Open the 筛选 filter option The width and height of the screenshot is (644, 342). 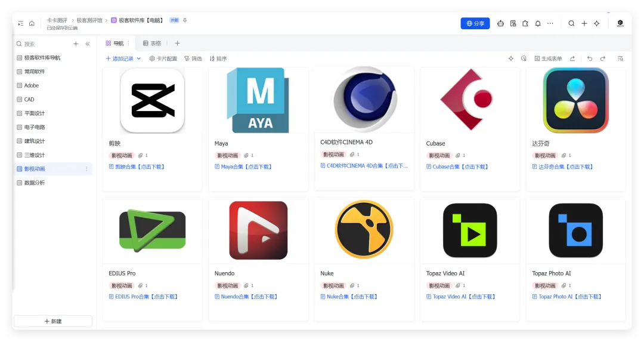(193, 58)
